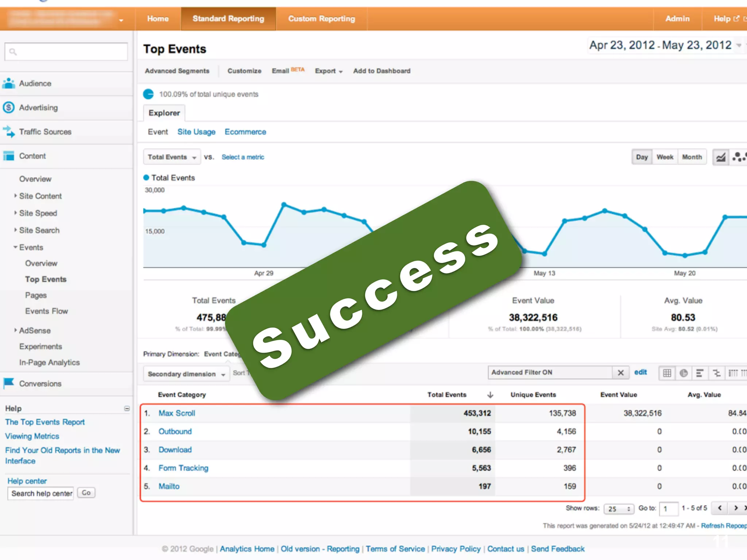Click the report search input field
The image size is (747, 560).
point(66,52)
